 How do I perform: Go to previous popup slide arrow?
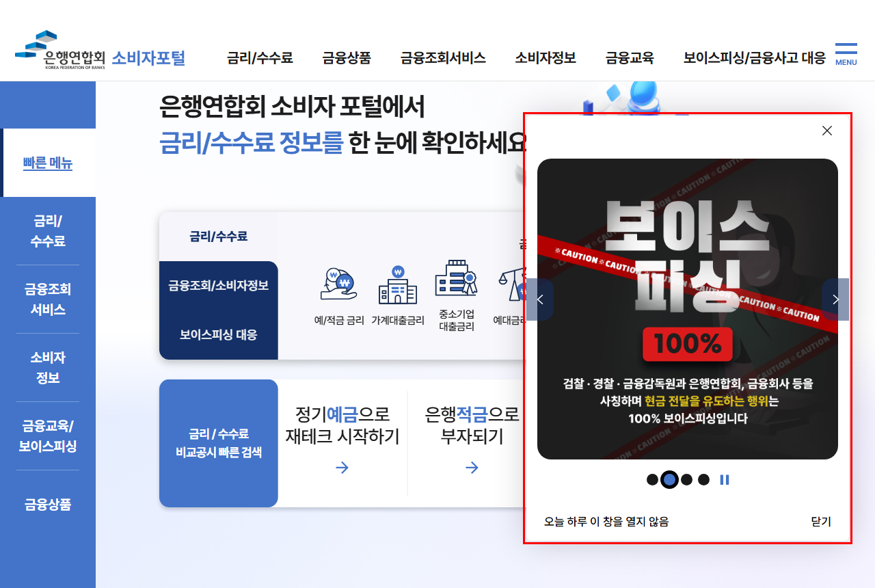coord(540,299)
